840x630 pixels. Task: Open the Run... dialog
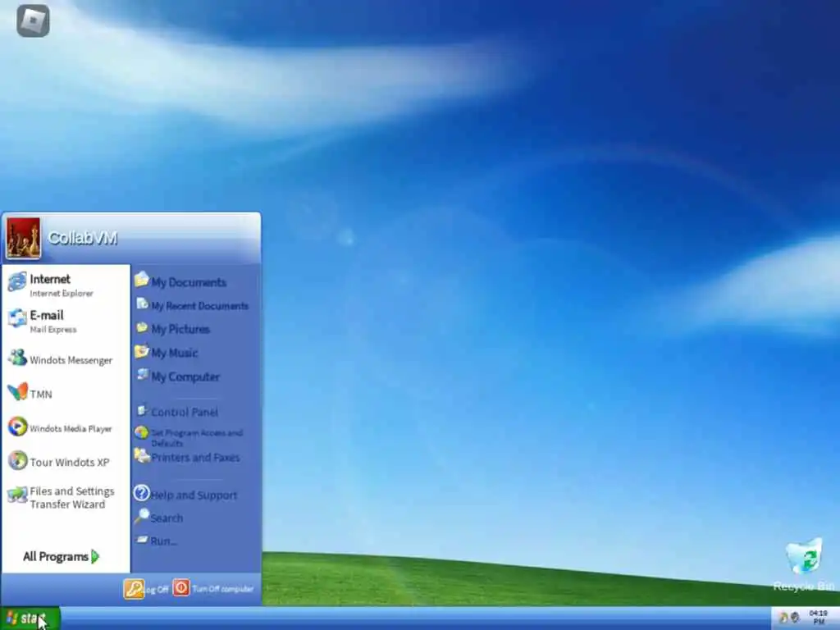157,541
